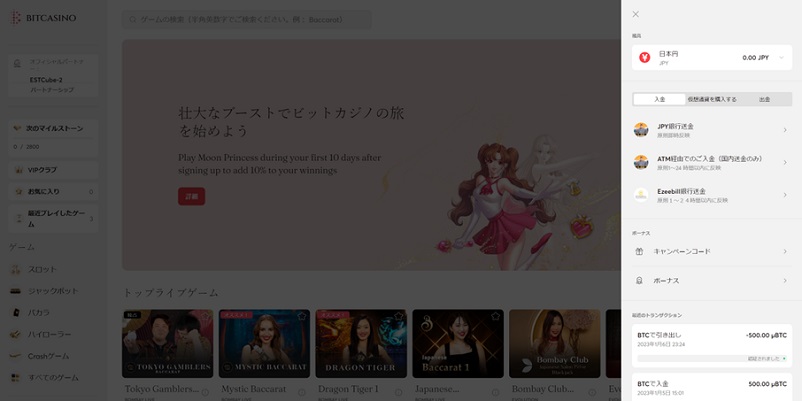This screenshot has height=401, width=802.
Task: Click the Ezeebill logo icon
Action: click(641, 195)
